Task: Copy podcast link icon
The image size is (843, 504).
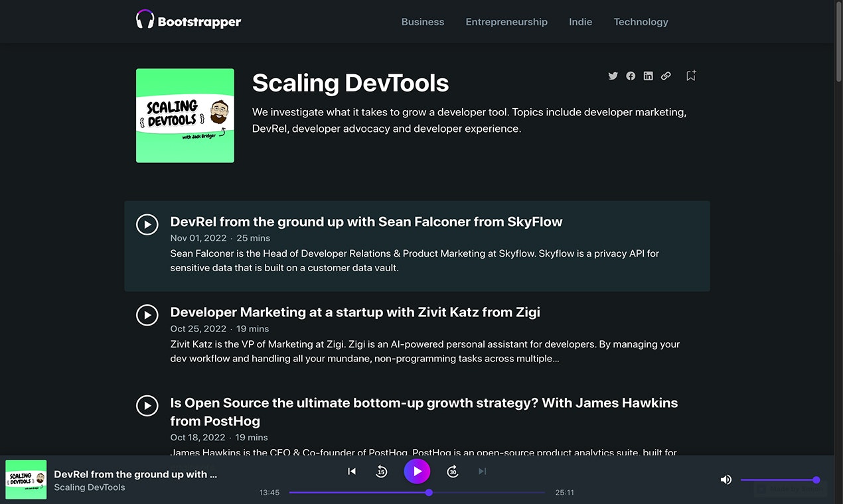Action: pos(666,76)
